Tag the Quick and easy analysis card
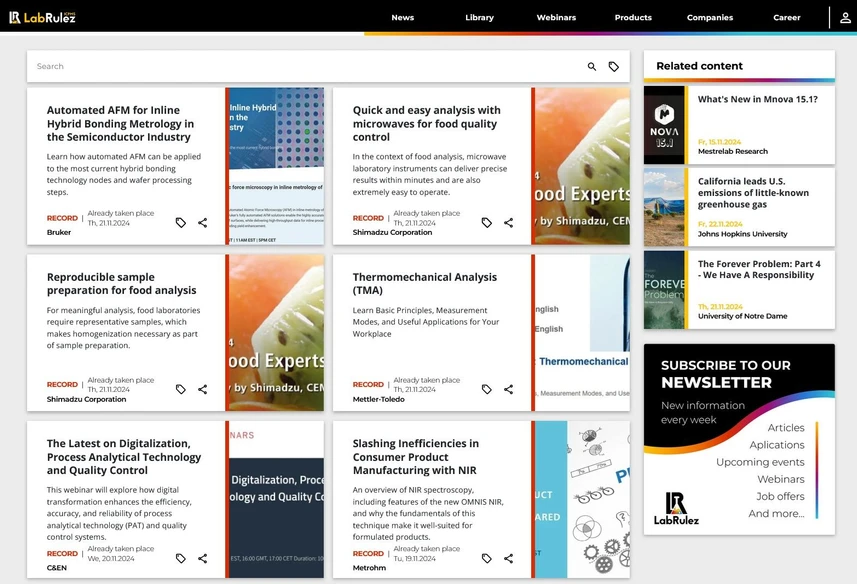Image resolution: width=857 pixels, height=584 pixels. pos(486,222)
